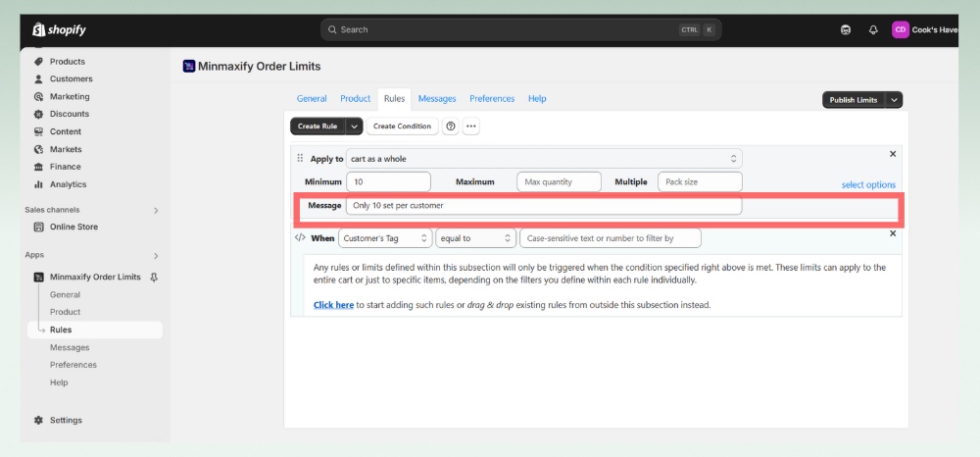Click the search magnifier icon
Screen dimensions: 980x457
click(x=332, y=29)
